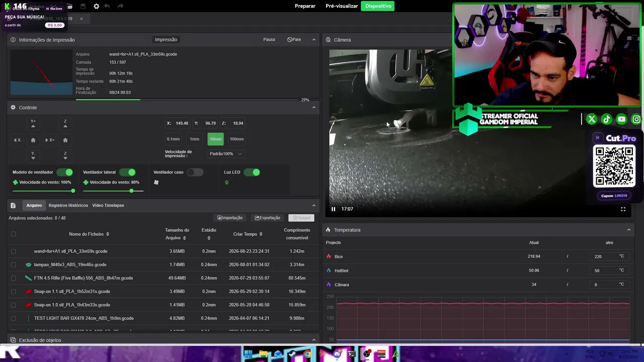The width and height of the screenshot is (644, 362).
Task: Collapse the Informações de Impressão panel
Action: point(314,40)
